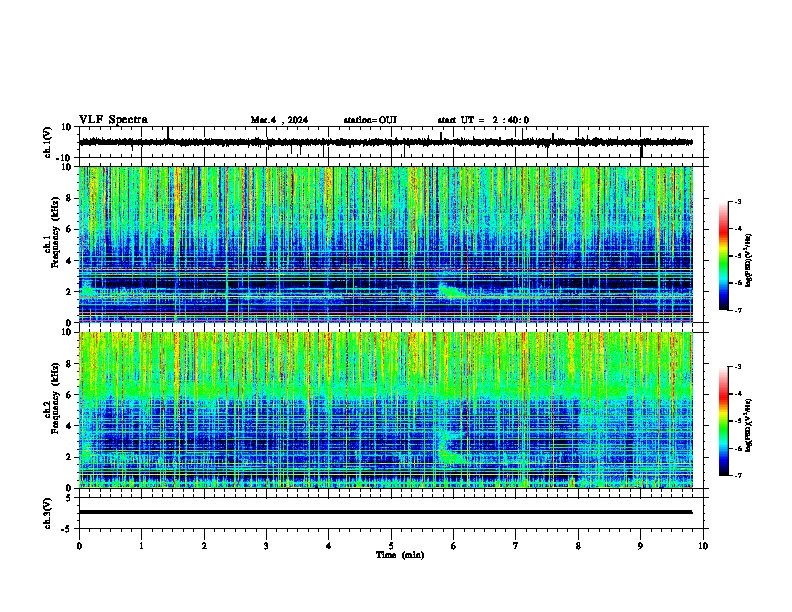Screen dimensions: 792x612
Task: Click the "6" kHz tick on ch.2 spectrogram axis
Action: tap(69, 394)
